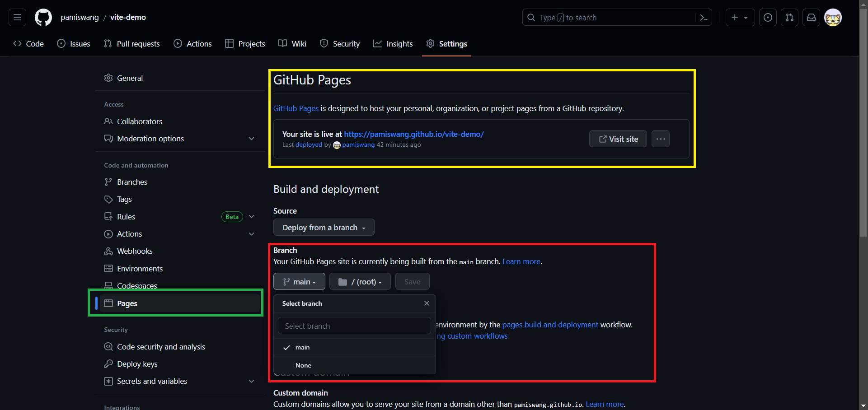Open the main branch selector dropdown
Image resolution: width=868 pixels, height=410 pixels.
[299, 281]
